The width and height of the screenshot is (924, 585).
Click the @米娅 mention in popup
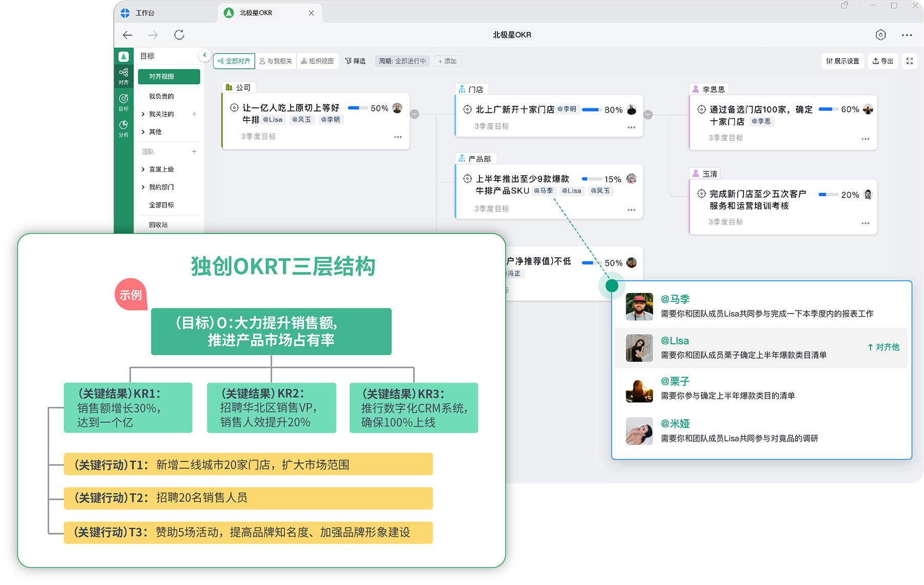pyautogui.click(x=675, y=424)
